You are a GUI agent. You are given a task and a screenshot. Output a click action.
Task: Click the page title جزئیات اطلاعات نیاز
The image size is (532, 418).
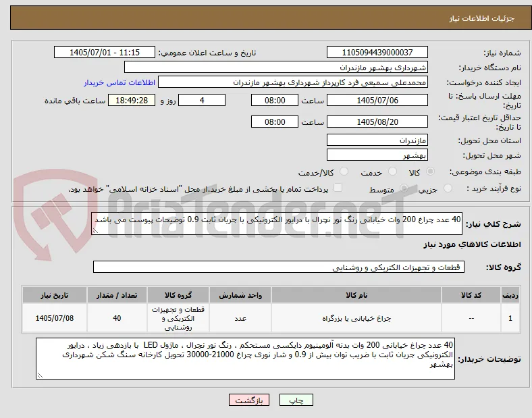click(x=482, y=18)
